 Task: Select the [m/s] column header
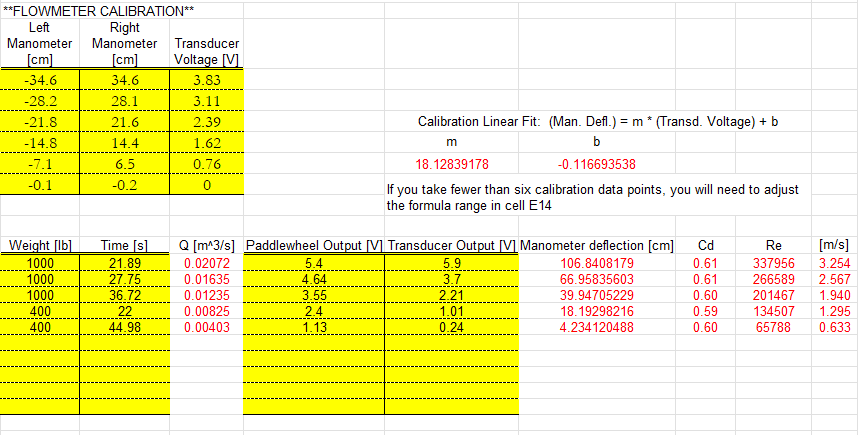point(834,245)
